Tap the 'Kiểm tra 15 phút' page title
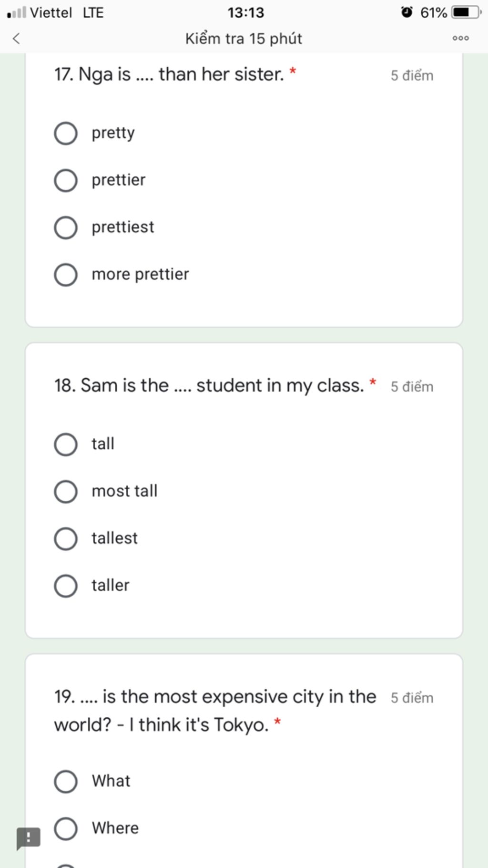The height and width of the screenshot is (868, 488). [244, 39]
